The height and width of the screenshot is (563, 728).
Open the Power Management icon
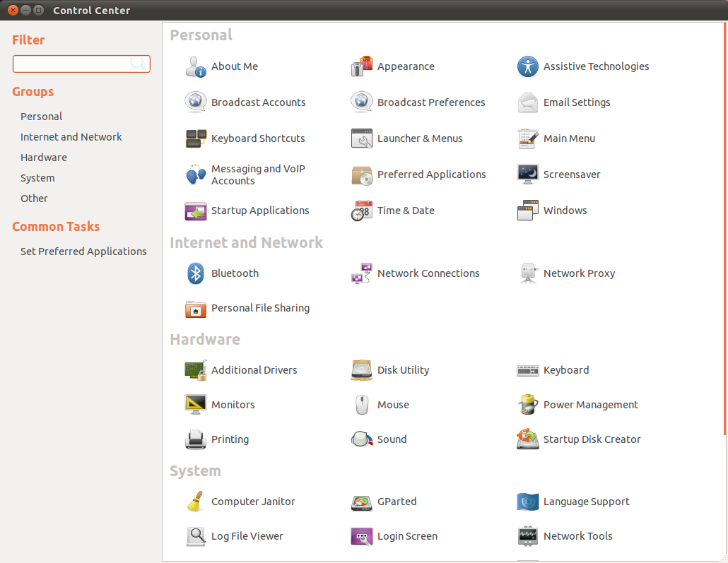pyautogui.click(x=528, y=405)
